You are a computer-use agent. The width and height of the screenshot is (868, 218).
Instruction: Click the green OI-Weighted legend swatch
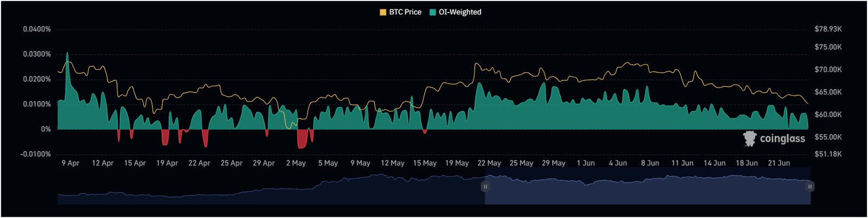(x=433, y=12)
